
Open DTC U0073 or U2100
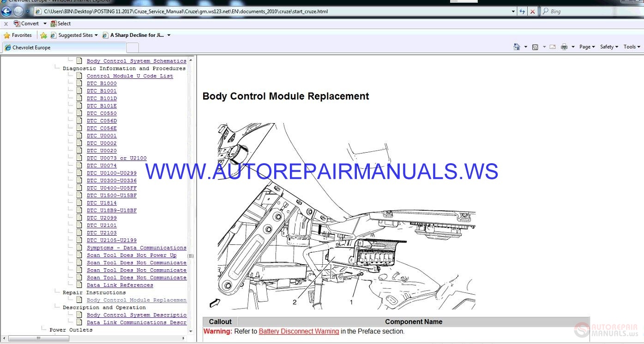[117, 158]
